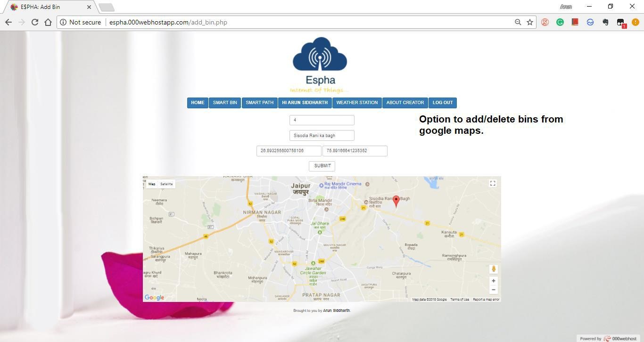Click the Espha cloud logo
Screen dimensions: 644x342
[x=320, y=65]
